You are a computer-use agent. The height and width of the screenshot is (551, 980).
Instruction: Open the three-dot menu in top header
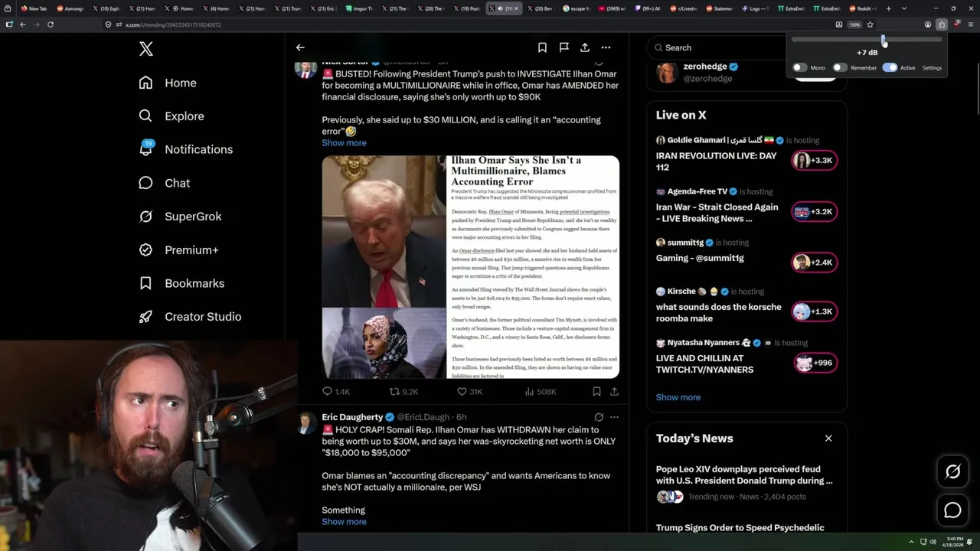click(x=606, y=47)
